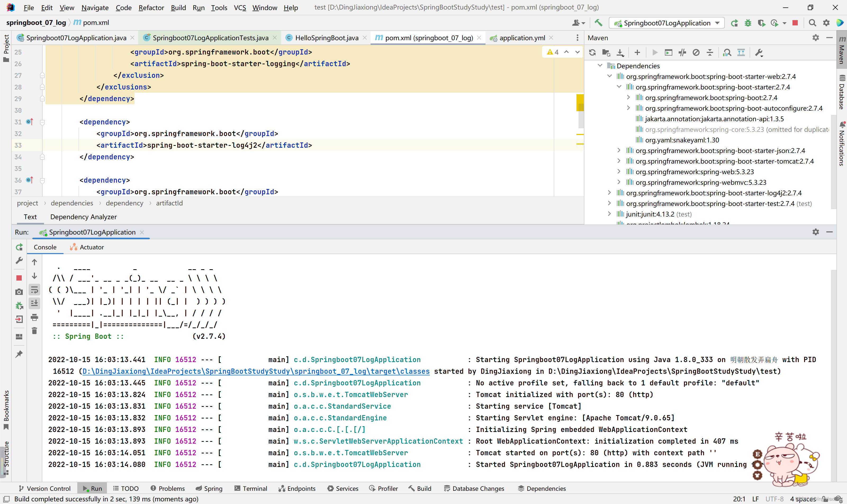Image resolution: width=847 pixels, height=504 pixels.
Task: Open Maven Settings wrench icon
Action: [x=759, y=53]
